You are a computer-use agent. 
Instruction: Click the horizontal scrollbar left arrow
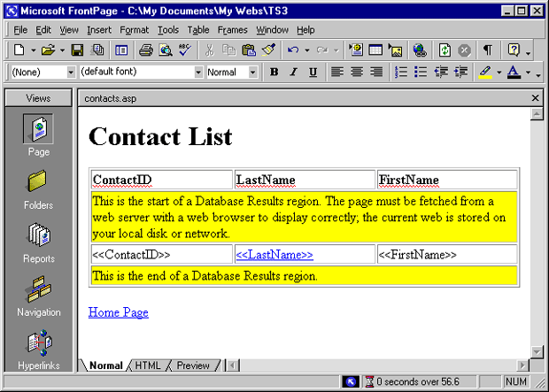point(233,365)
